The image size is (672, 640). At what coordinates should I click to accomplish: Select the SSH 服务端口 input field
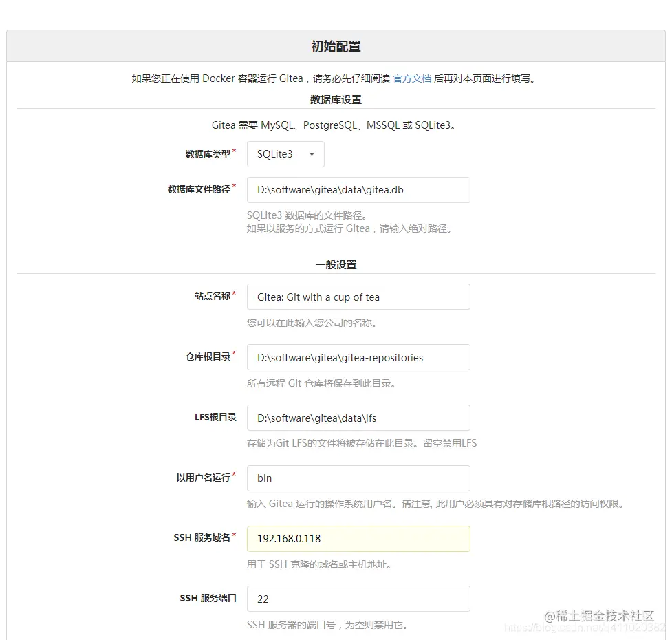(x=358, y=599)
